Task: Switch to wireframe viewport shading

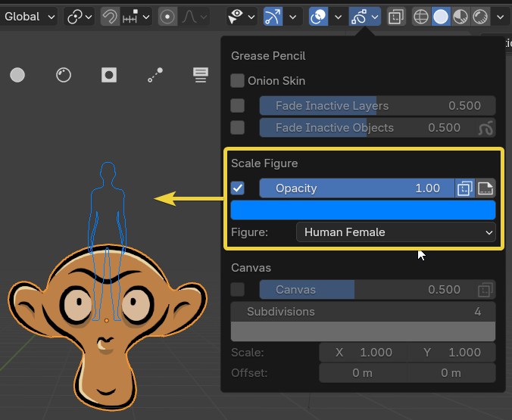Action: point(421,17)
